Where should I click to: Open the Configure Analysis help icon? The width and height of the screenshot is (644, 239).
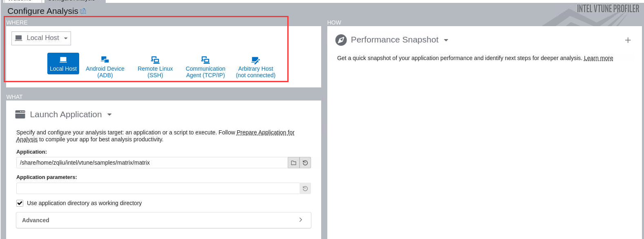(83, 11)
